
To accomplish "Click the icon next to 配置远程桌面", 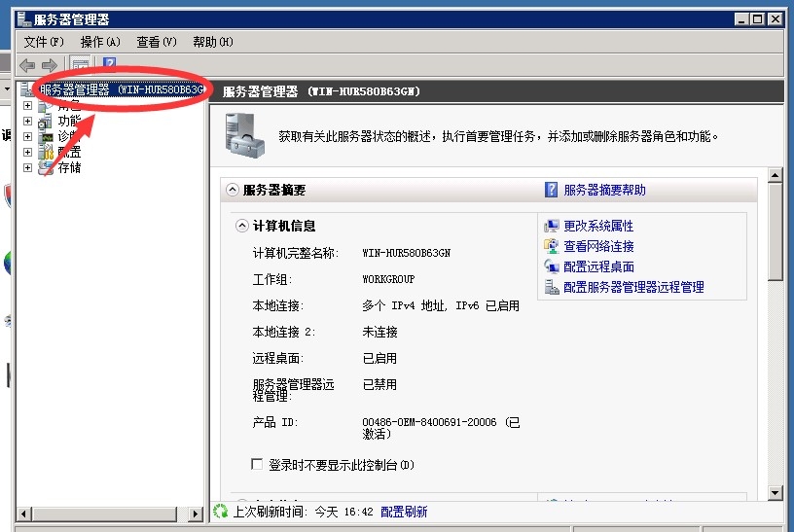I will click(x=552, y=266).
